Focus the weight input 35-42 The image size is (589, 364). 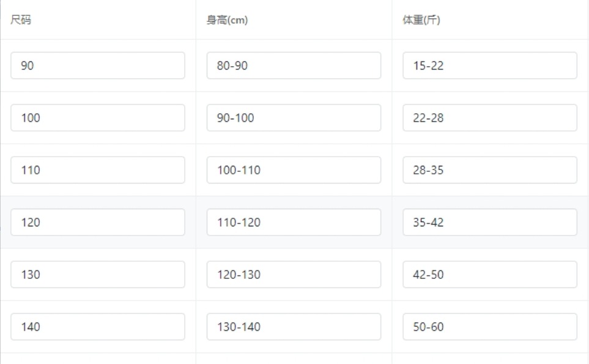point(490,222)
